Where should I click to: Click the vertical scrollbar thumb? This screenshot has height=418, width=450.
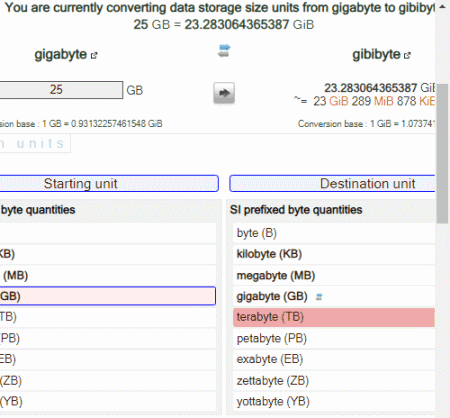coord(442,153)
